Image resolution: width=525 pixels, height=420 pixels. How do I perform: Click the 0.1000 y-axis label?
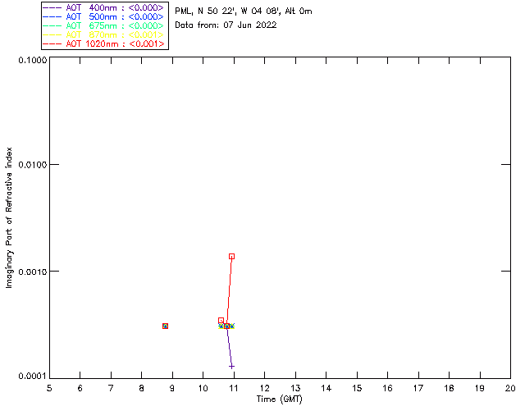click(x=32, y=60)
